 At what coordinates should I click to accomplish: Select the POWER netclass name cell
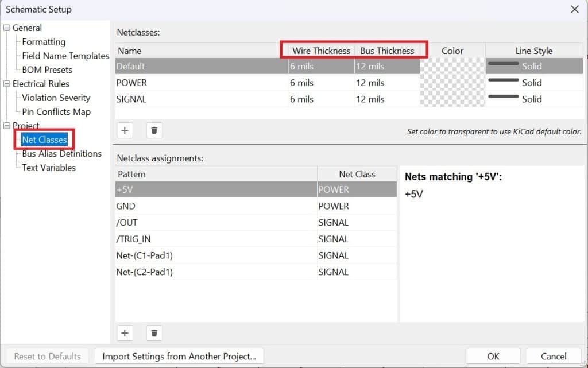click(x=202, y=83)
